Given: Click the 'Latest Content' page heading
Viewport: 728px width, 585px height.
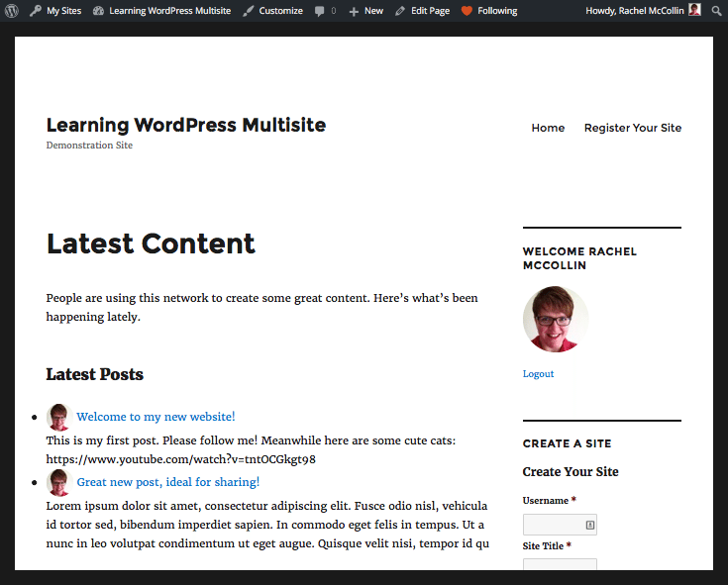Looking at the screenshot, I should (x=151, y=244).
